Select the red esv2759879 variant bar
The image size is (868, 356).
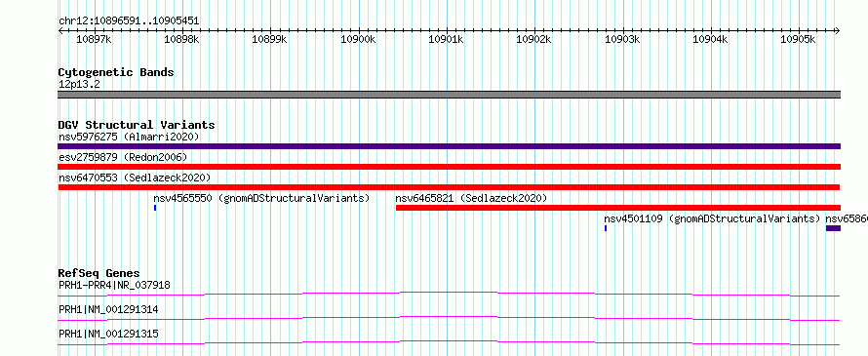(449, 167)
